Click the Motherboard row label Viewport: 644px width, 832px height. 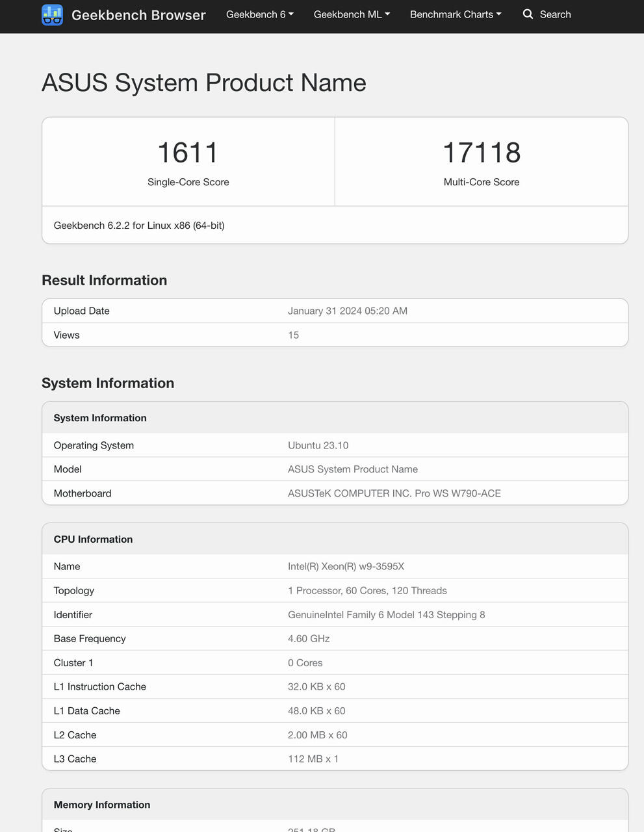click(83, 493)
